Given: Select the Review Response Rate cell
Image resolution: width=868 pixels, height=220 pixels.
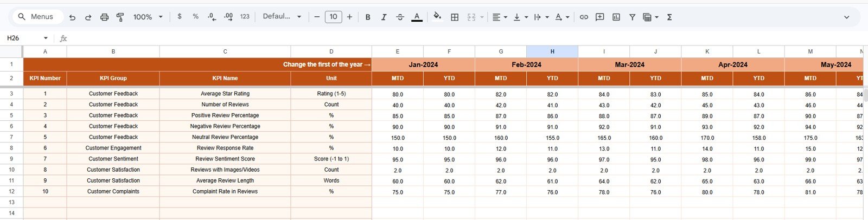Looking at the screenshot, I should (x=225, y=148).
